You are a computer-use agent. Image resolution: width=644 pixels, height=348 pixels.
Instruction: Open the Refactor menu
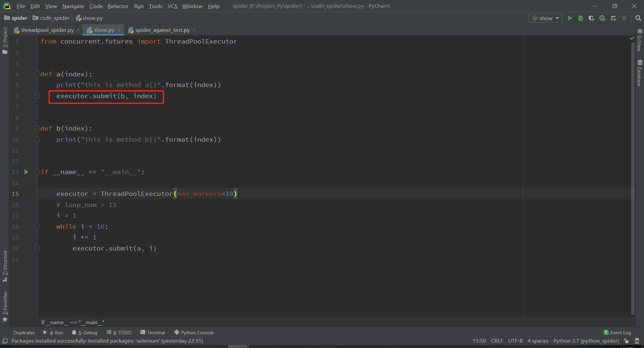118,6
